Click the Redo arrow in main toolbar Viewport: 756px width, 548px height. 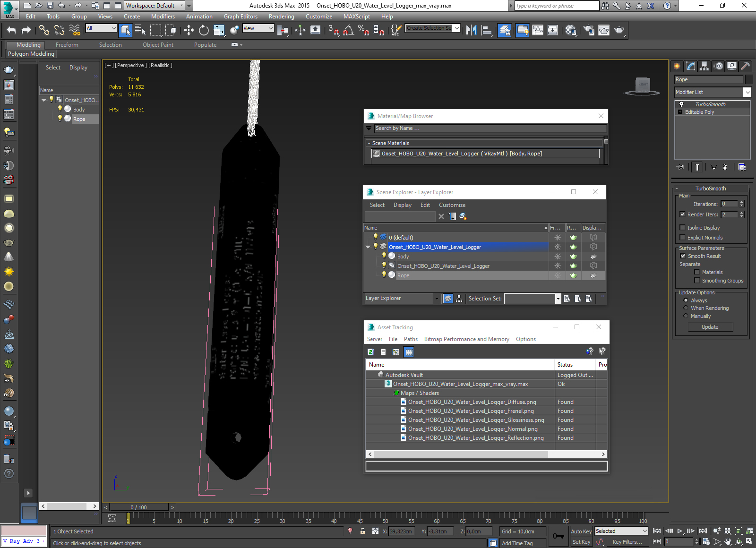[26, 30]
